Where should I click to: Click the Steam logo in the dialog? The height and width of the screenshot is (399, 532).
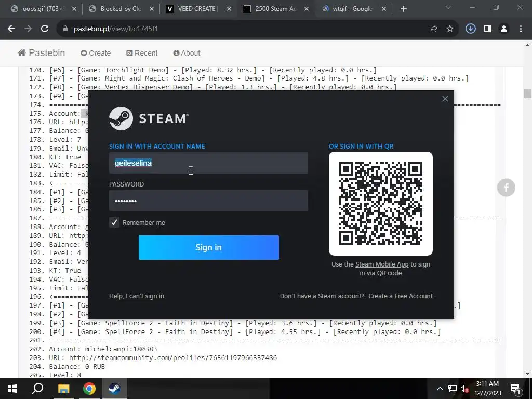pos(149,118)
